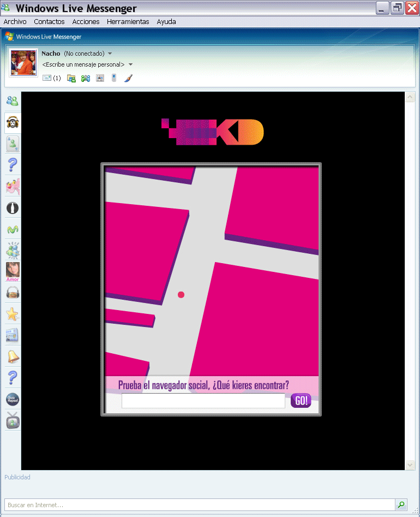Open the yellow star sidebar tab

(12, 314)
